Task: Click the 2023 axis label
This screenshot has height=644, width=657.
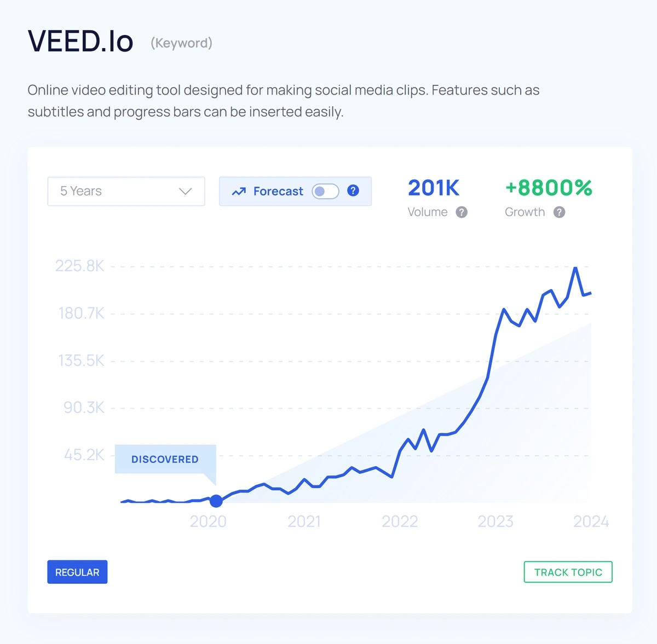Action: tap(495, 521)
